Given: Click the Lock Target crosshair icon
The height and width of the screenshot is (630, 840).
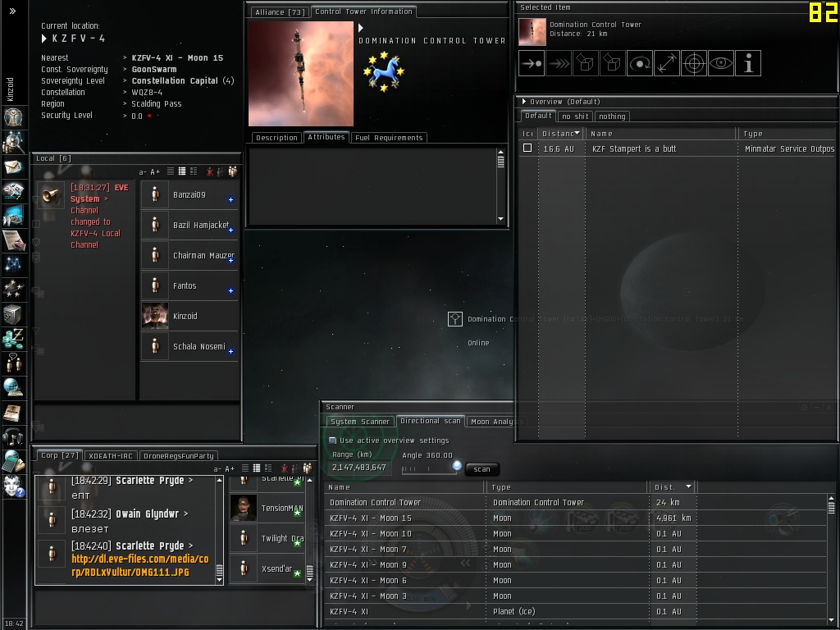Looking at the screenshot, I should click(694, 64).
